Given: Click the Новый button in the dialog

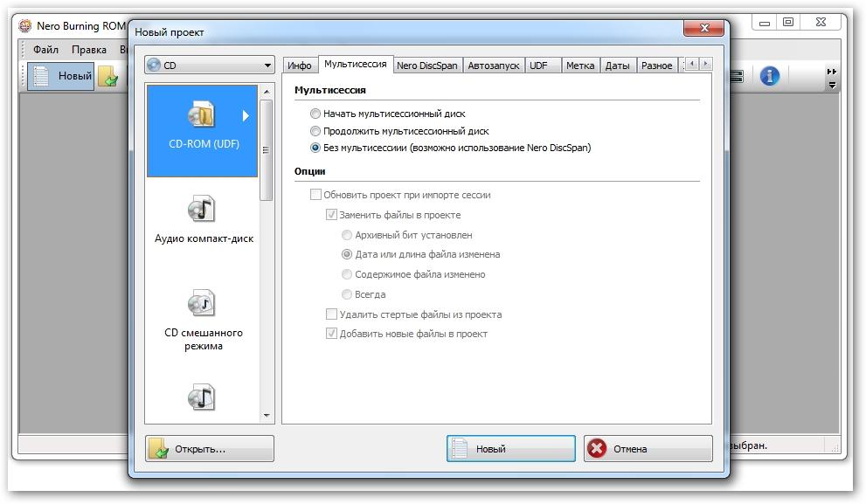Looking at the screenshot, I should [x=511, y=449].
